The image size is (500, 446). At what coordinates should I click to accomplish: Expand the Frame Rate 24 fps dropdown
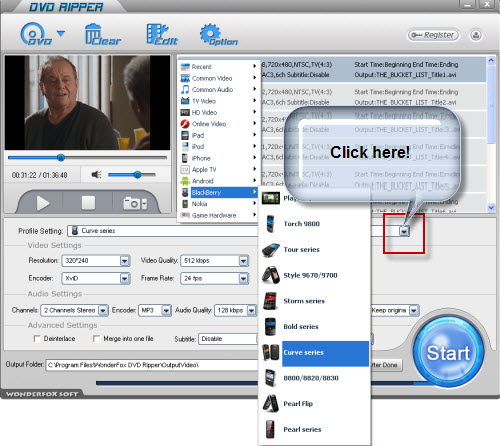pos(244,278)
